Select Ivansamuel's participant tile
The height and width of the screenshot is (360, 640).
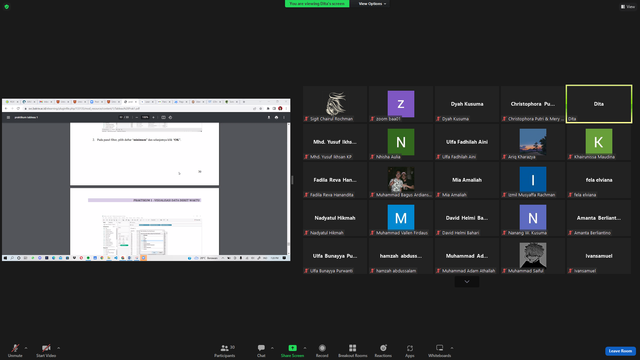coord(599,256)
